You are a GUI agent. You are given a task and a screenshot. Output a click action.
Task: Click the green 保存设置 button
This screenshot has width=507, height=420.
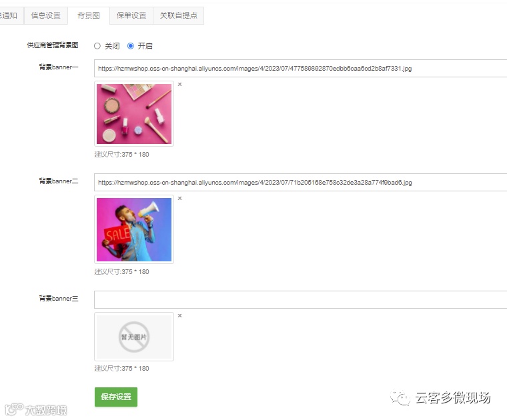[x=116, y=397]
